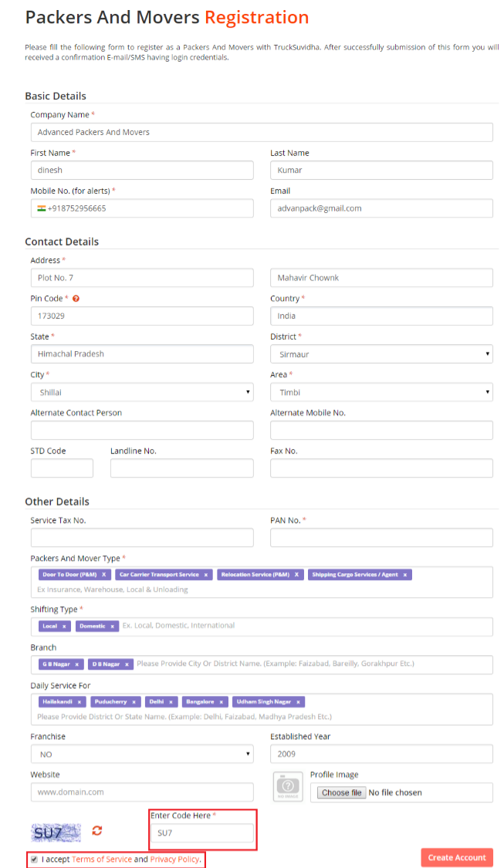The width and height of the screenshot is (504, 868).
Task: Remove the 'Udham Singh Nagar' tag
Action: (299, 702)
